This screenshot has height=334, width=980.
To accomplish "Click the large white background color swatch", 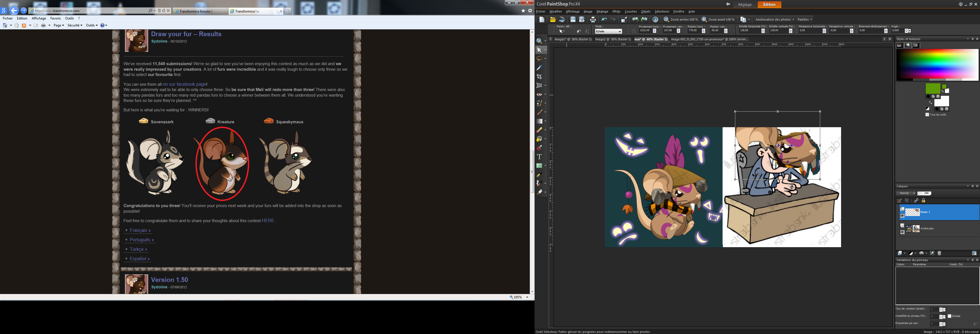I will [942, 101].
